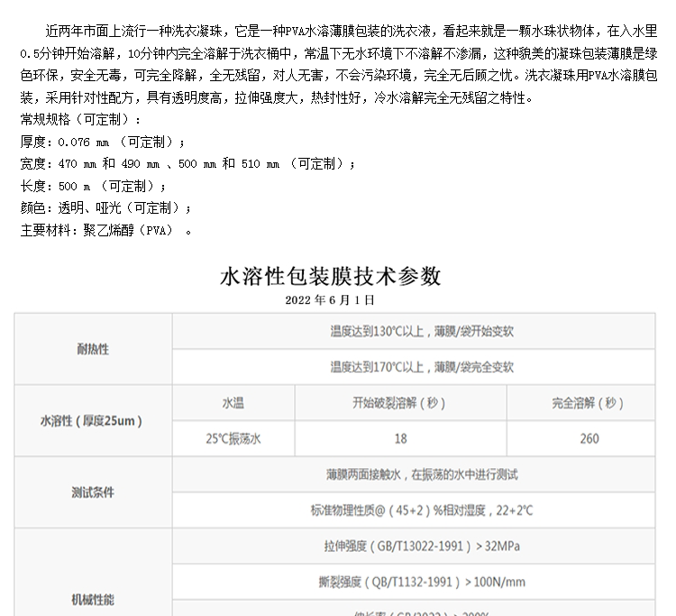Click the 完全溶解（秒）column header
The image size is (676, 616).
click(588, 403)
